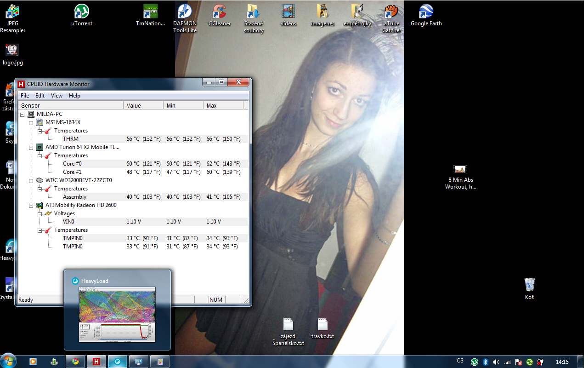
Task: Open the µTorrent desktop shortcut
Action: point(81,11)
